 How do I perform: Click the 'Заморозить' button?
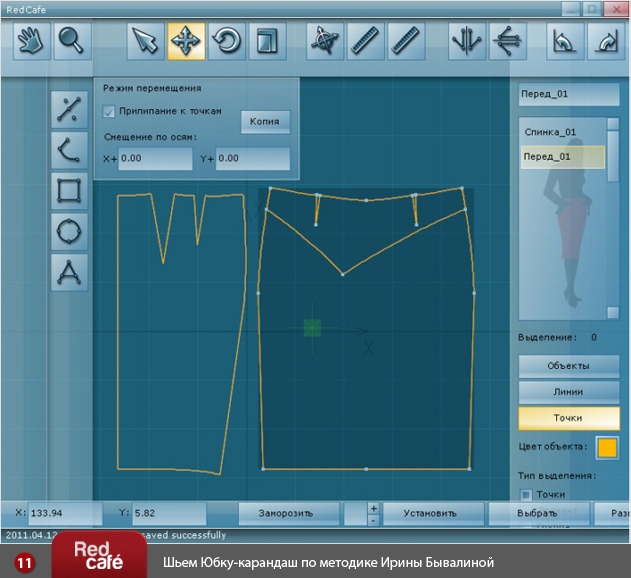[289, 514]
